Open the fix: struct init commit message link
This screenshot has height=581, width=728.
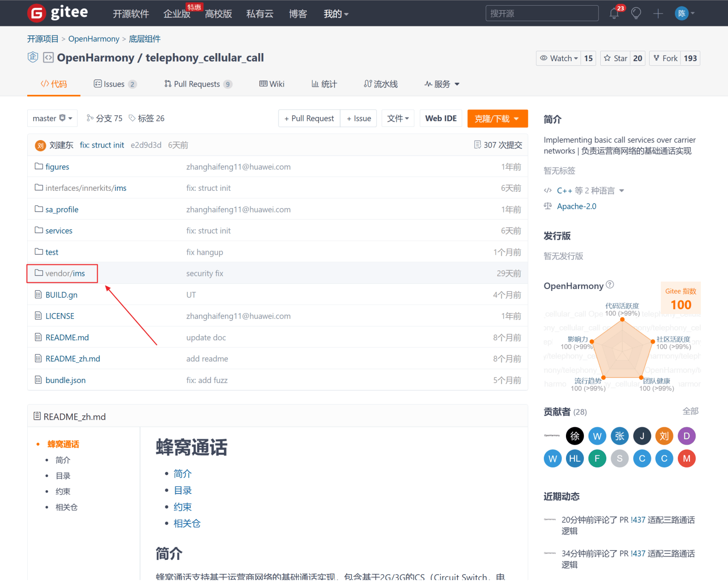click(x=102, y=145)
